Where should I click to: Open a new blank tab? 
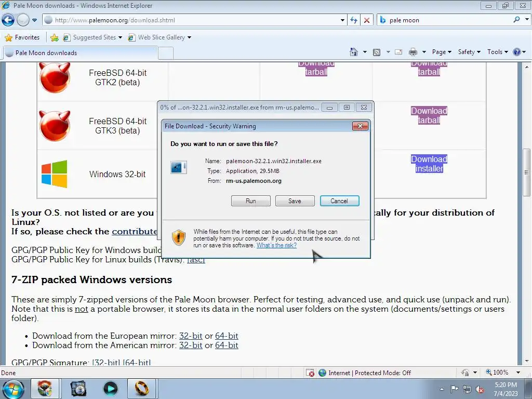tap(166, 54)
